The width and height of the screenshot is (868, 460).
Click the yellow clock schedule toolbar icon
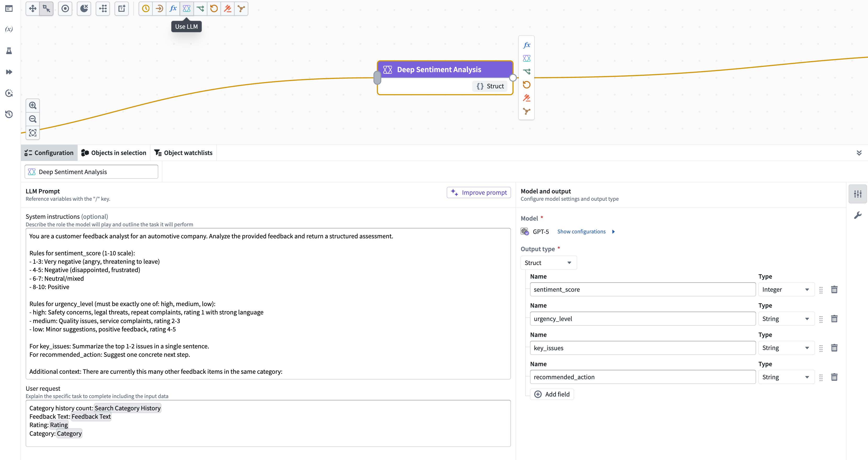pyautogui.click(x=145, y=8)
